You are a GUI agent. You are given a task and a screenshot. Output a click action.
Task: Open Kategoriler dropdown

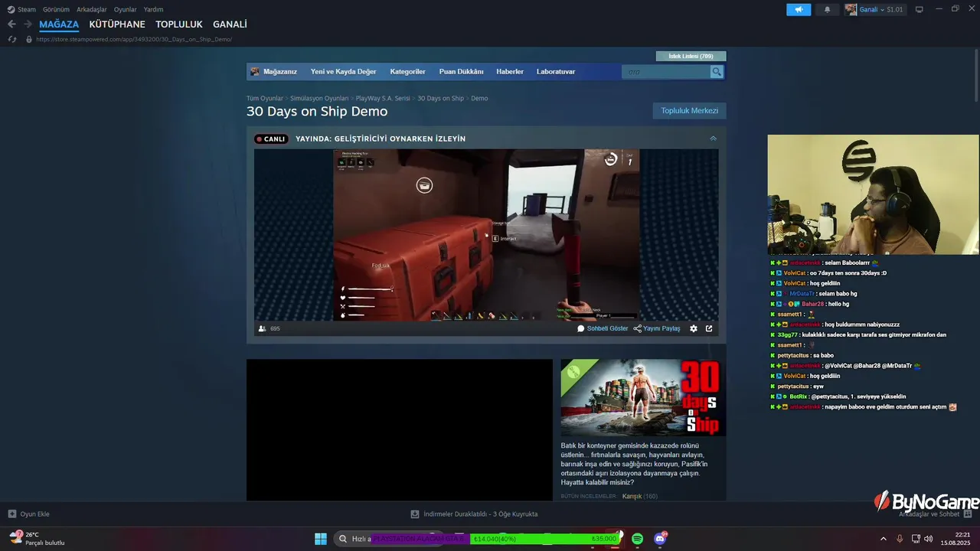pos(407,72)
